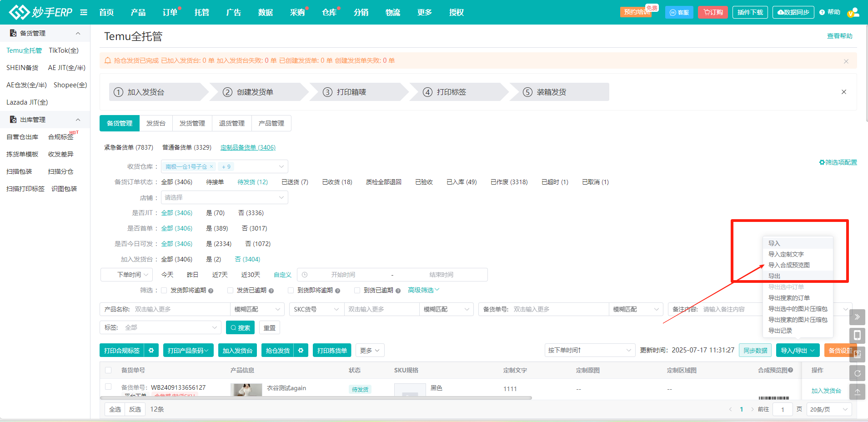Viewport: 868px width, 422px height.
Task: Switch to the 发货台 tab
Action: (156, 123)
